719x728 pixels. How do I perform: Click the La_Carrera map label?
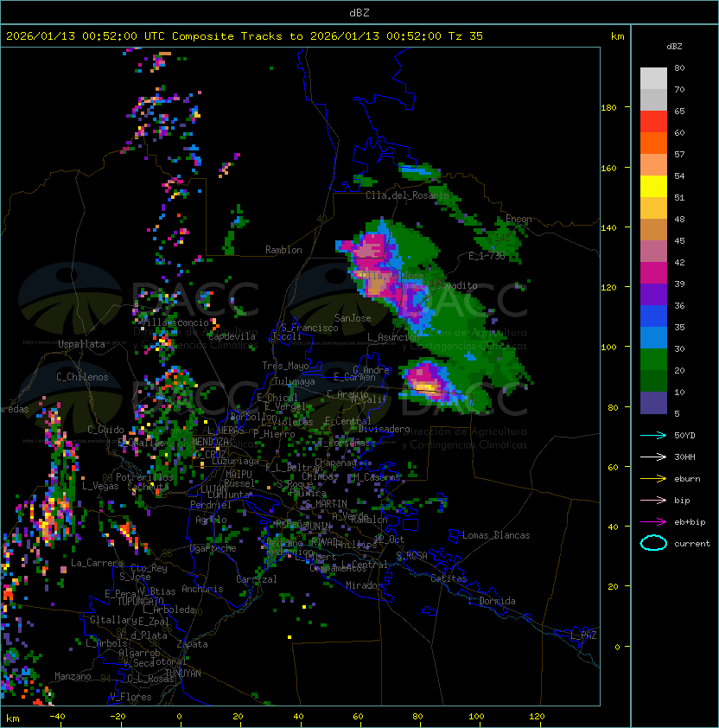tap(97, 563)
